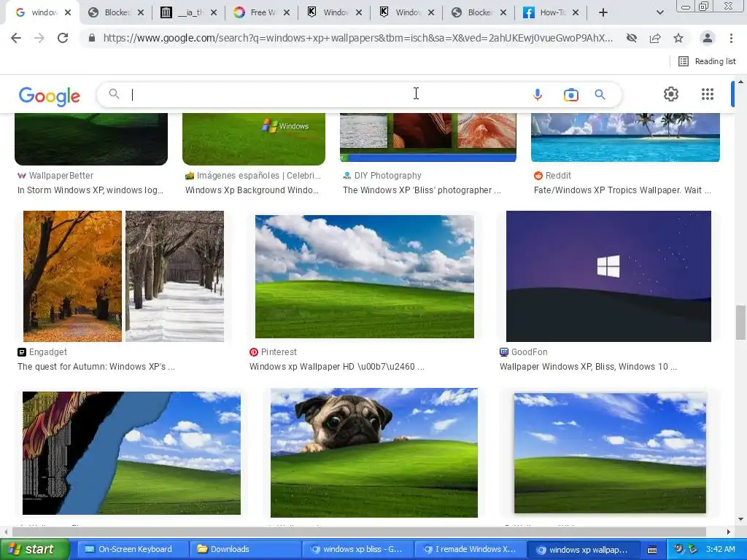The height and width of the screenshot is (560, 747).
Task: Open 'The quest for Autumn: Windows XP's' title
Action: click(x=96, y=367)
